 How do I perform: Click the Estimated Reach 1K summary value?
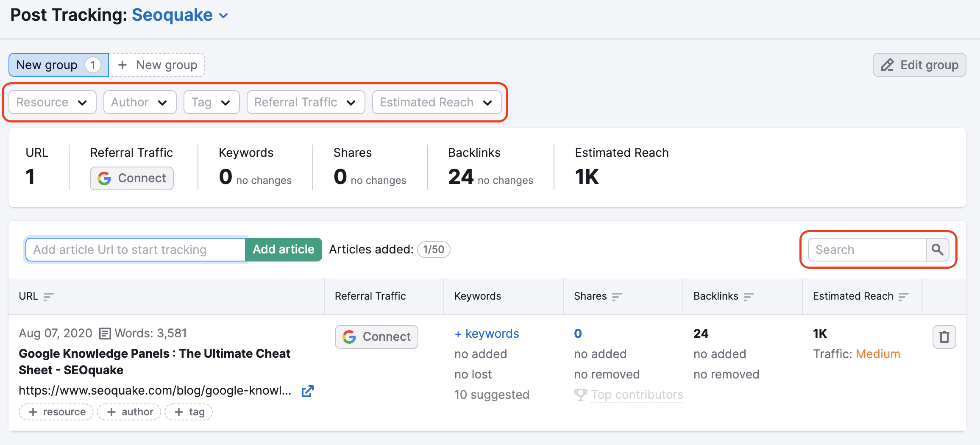pyautogui.click(x=587, y=177)
